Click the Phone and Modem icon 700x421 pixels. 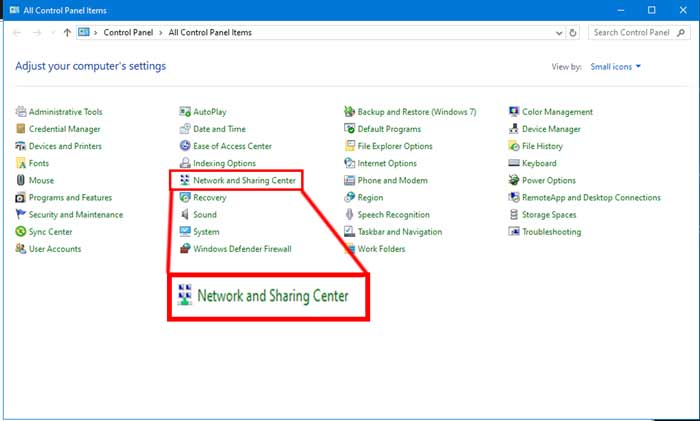point(349,180)
